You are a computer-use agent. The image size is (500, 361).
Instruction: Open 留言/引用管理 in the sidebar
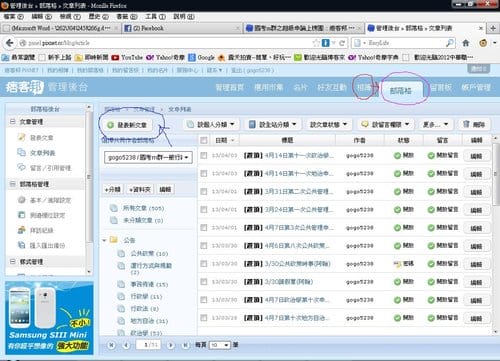(44, 168)
